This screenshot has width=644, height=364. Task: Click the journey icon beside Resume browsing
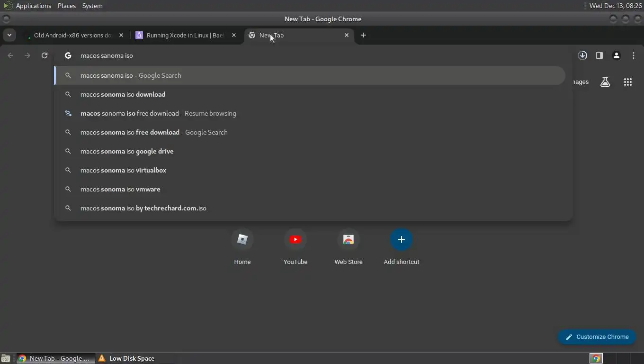coord(68,113)
